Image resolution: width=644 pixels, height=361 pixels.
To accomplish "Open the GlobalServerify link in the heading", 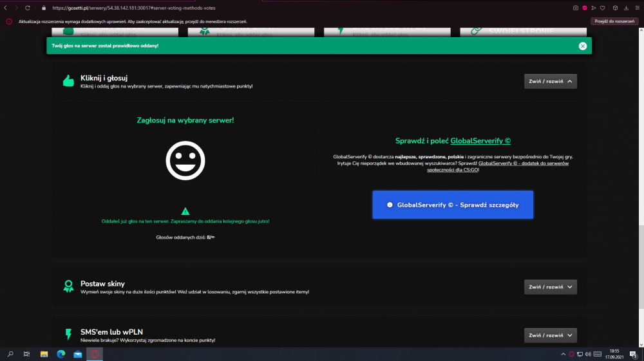I will (x=480, y=141).
